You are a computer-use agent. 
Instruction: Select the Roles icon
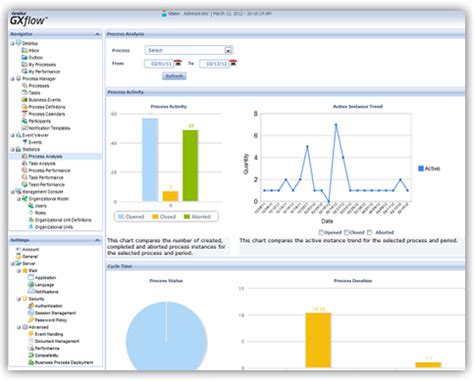point(31,213)
